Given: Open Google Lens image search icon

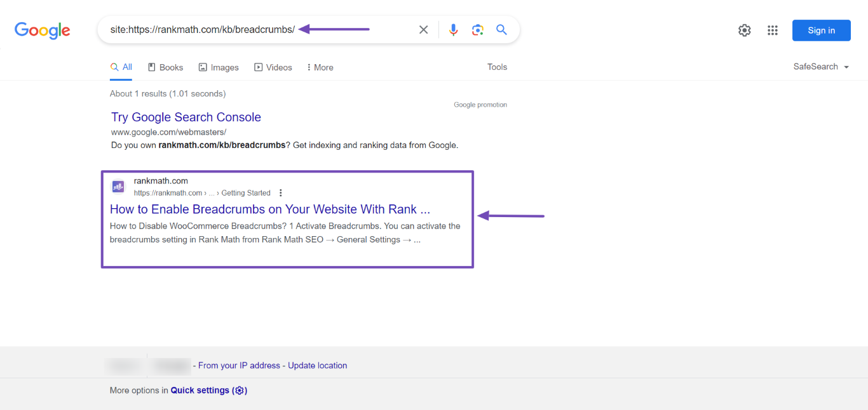Looking at the screenshot, I should [x=478, y=30].
